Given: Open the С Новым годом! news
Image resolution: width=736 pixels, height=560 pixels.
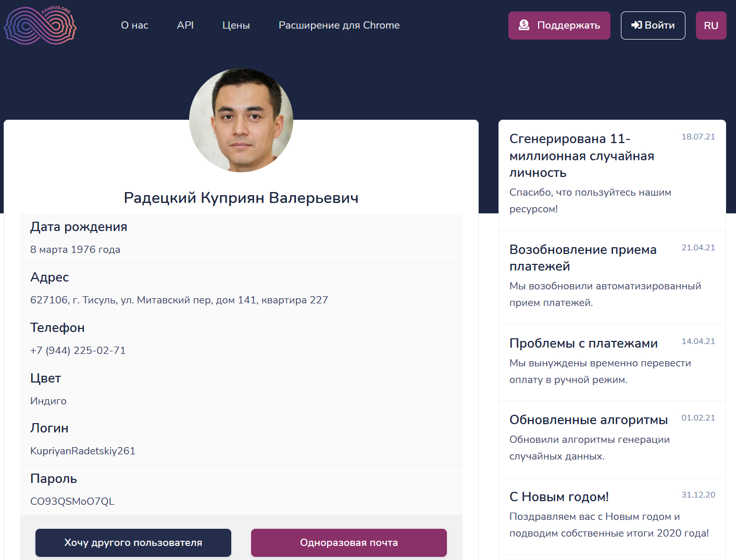Looking at the screenshot, I should tap(558, 497).
